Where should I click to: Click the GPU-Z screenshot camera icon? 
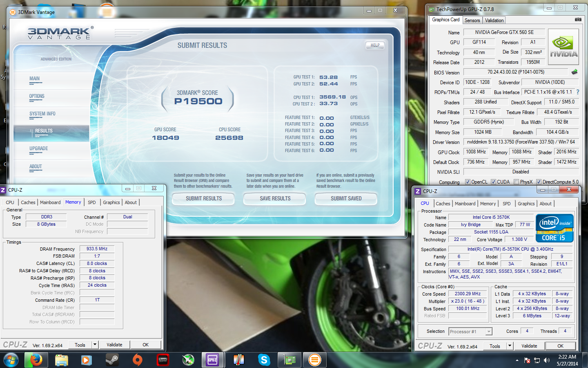click(578, 19)
